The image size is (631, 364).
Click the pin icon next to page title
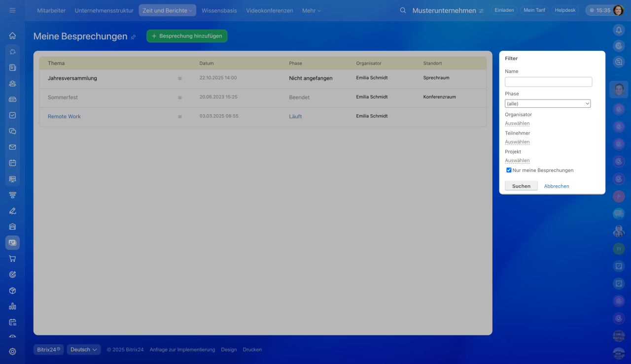click(x=133, y=37)
